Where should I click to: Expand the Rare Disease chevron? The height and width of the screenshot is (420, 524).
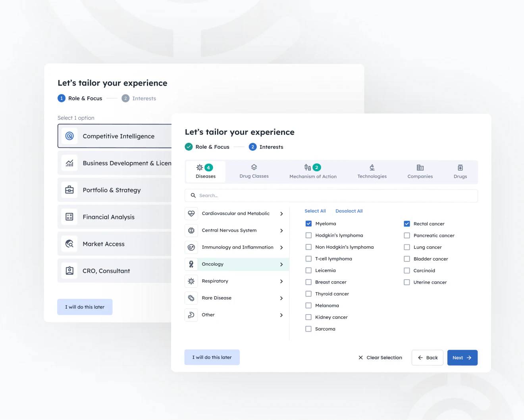[x=281, y=298]
